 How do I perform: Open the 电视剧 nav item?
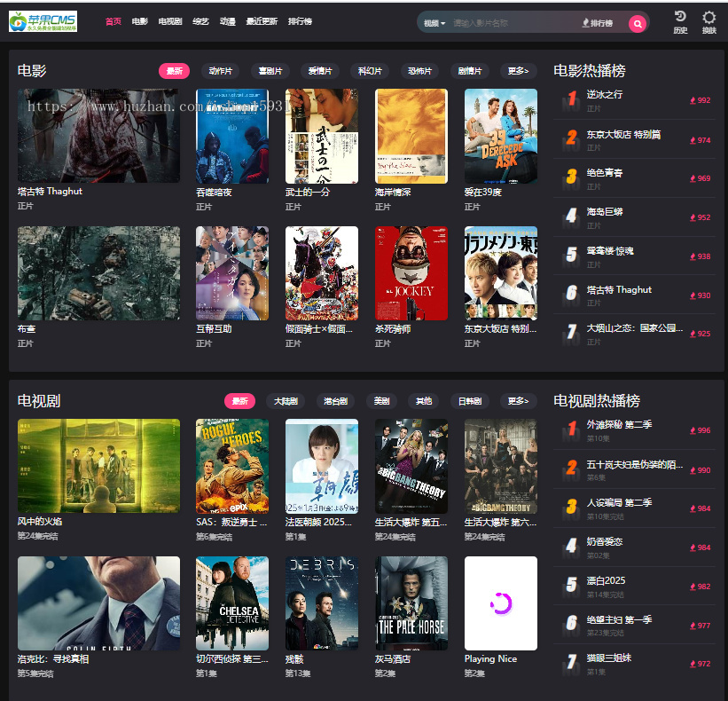[170, 21]
